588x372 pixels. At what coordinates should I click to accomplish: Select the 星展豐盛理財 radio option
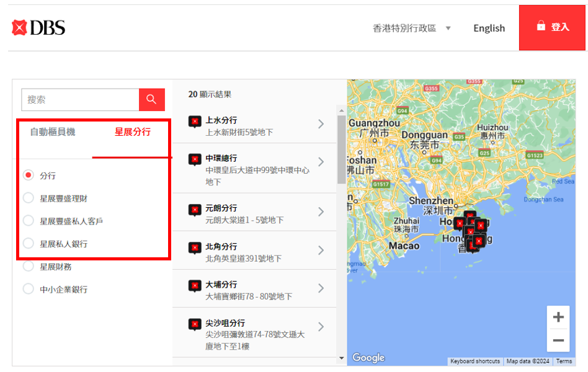(x=29, y=198)
